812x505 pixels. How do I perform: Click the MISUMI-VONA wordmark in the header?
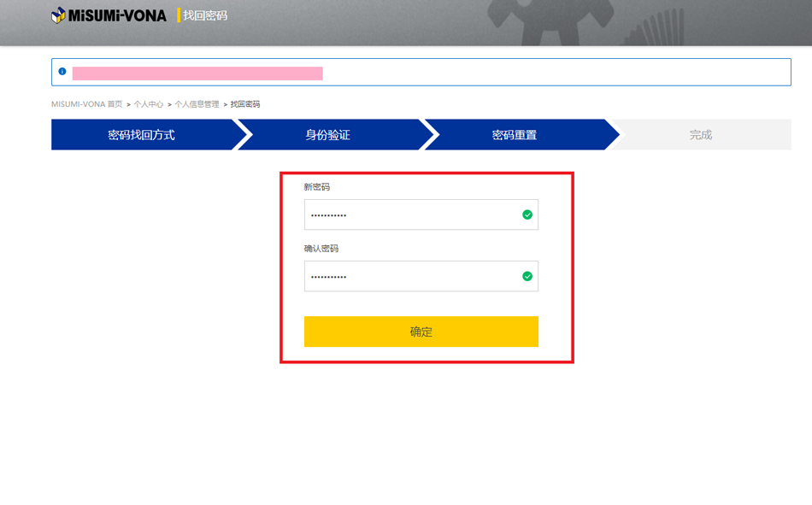tap(117, 15)
